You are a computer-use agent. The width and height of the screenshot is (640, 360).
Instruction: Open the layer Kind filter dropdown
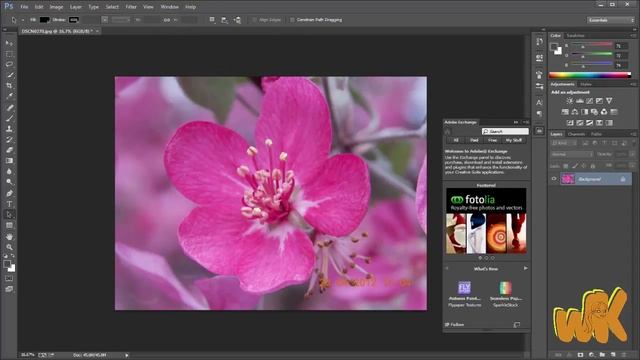point(563,143)
